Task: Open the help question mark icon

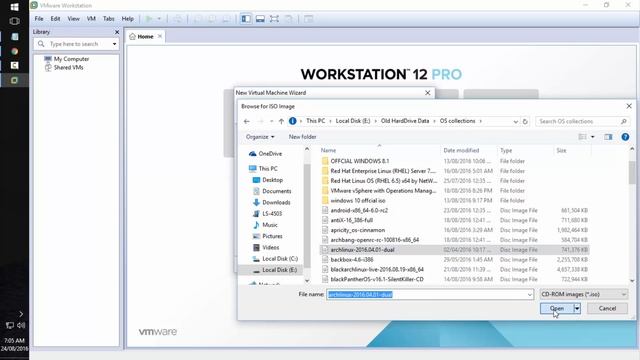Action: coord(625,137)
